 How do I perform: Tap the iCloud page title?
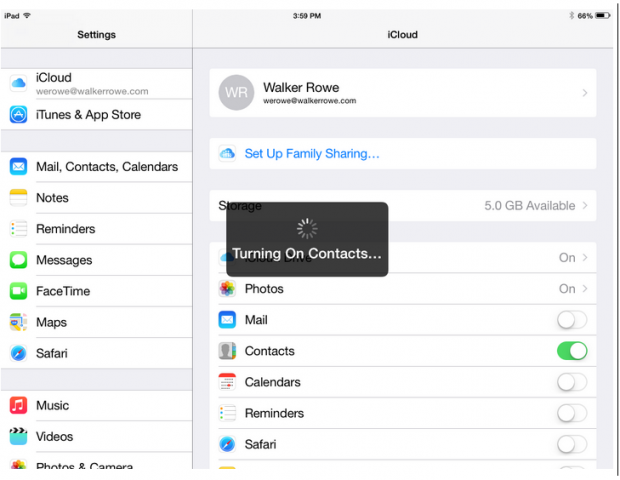(402, 35)
